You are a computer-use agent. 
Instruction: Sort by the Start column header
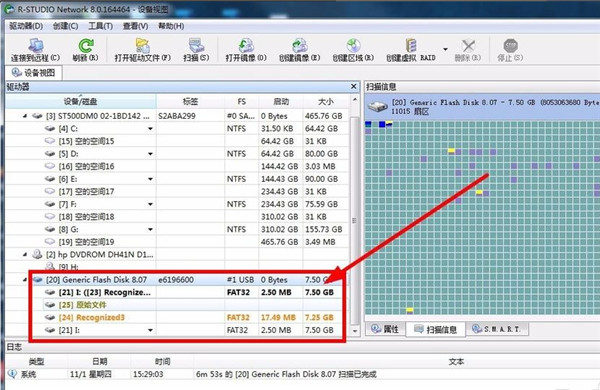tap(281, 101)
